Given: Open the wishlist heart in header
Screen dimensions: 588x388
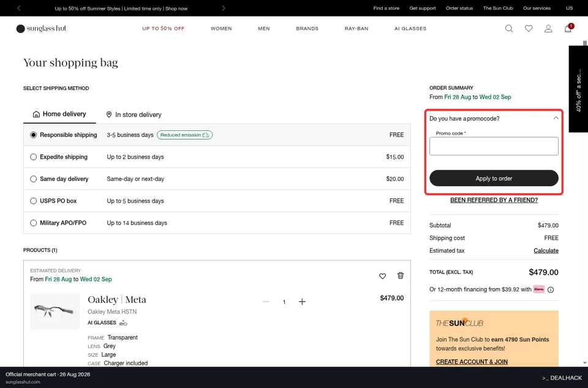Looking at the screenshot, I should 529,29.
